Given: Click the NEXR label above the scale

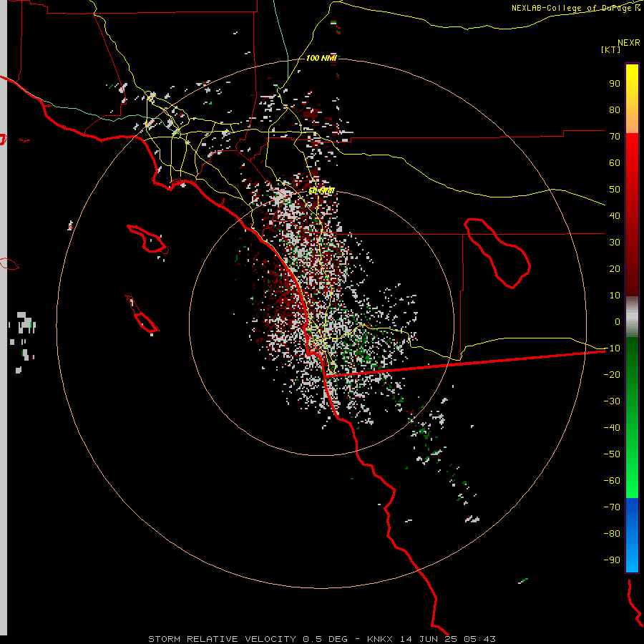Looking at the screenshot, I should pyautogui.click(x=629, y=43).
